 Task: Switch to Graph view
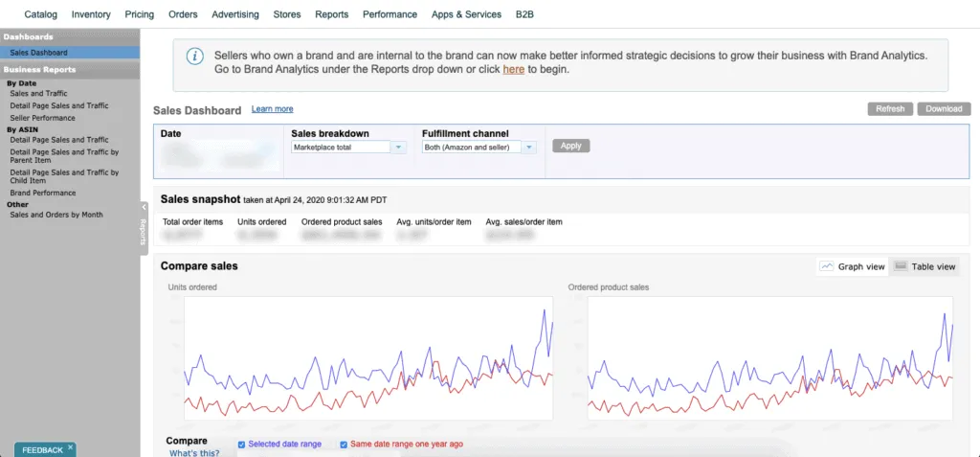(852, 266)
